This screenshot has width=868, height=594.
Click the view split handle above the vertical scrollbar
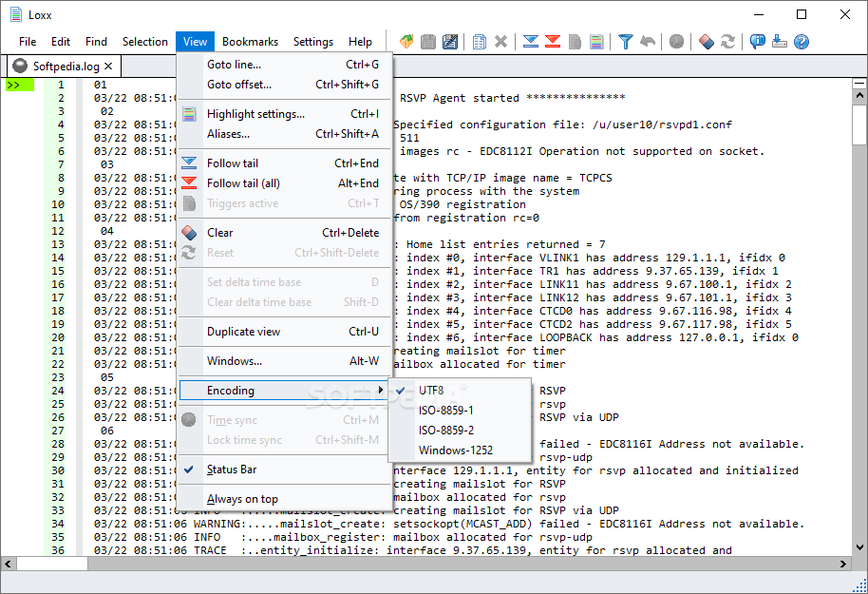tap(859, 83)
